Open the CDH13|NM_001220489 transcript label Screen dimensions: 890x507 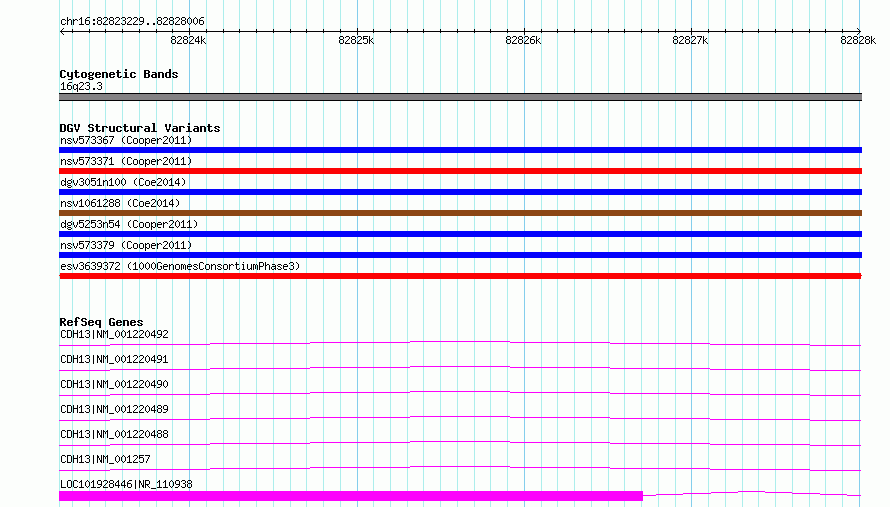(114, 409)
